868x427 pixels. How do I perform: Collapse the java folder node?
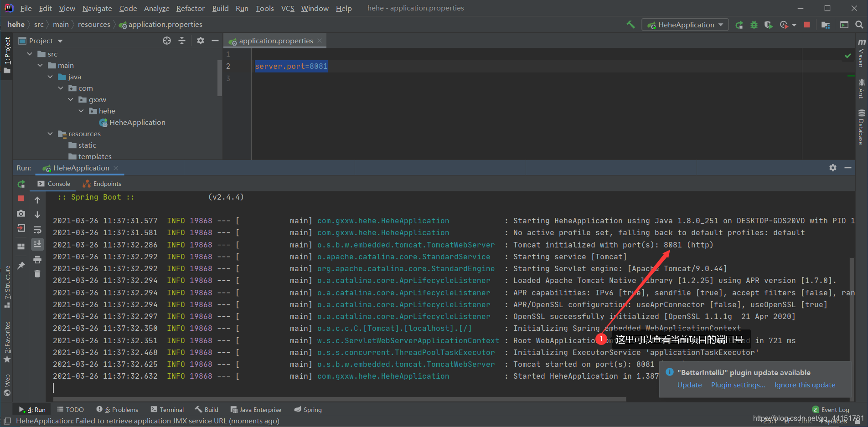click(x=50, y=77)
